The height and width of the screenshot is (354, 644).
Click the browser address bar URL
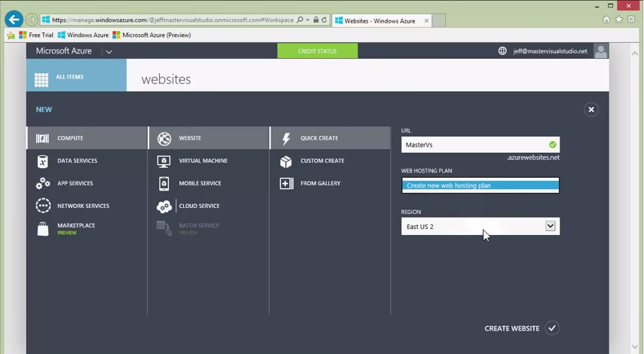pos(172,20)
